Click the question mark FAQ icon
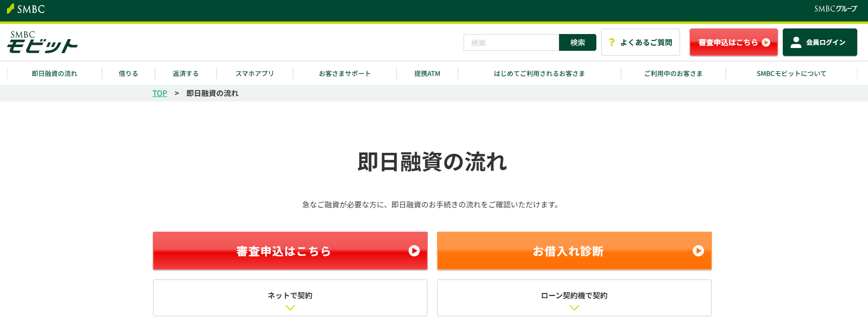868x330 pixels. 612,42
